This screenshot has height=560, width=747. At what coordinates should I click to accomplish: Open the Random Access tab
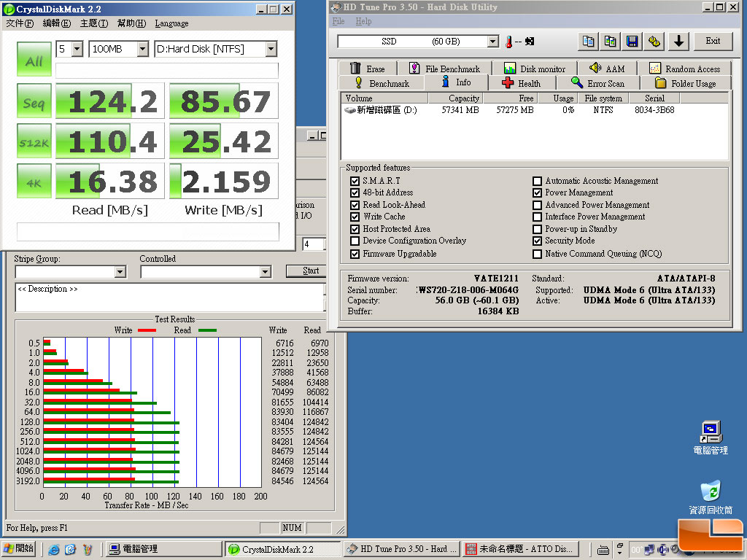(x=684, y=69)
